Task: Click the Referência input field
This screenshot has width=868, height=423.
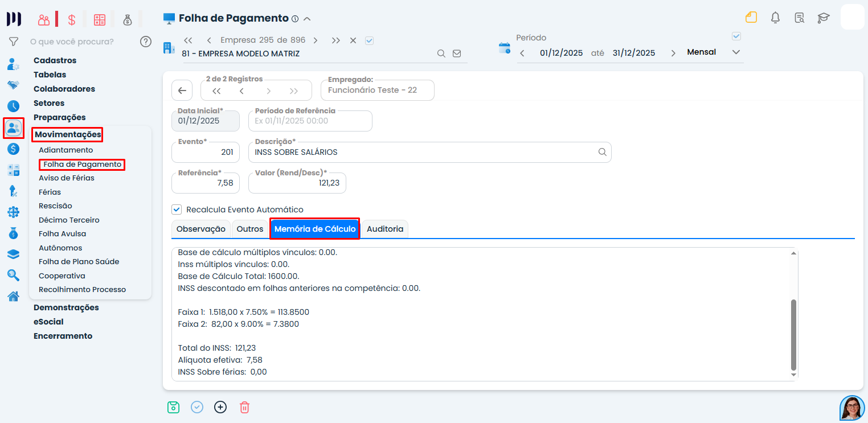Action: [206, 183]
